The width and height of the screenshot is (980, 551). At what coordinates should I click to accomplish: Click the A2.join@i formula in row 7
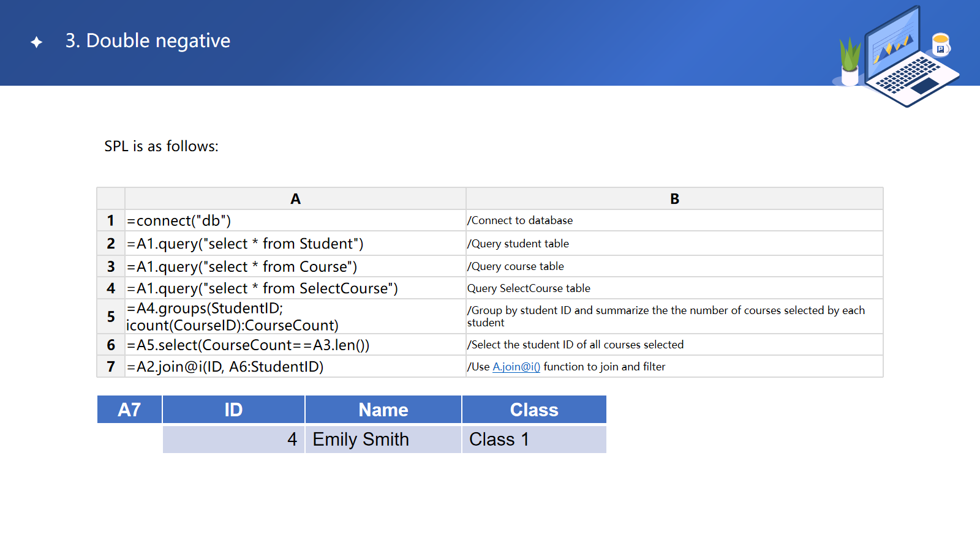pyautogui.click(x=295, y=367)
